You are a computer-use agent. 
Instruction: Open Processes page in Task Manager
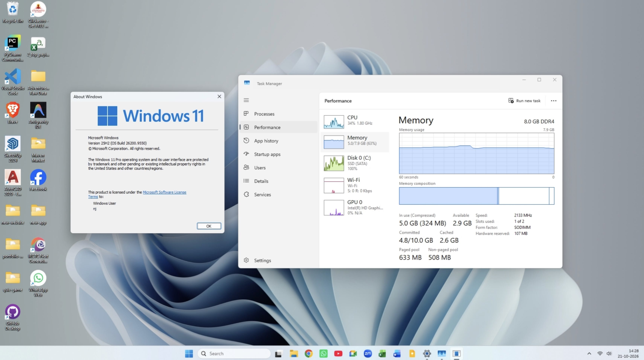point(279,114)
